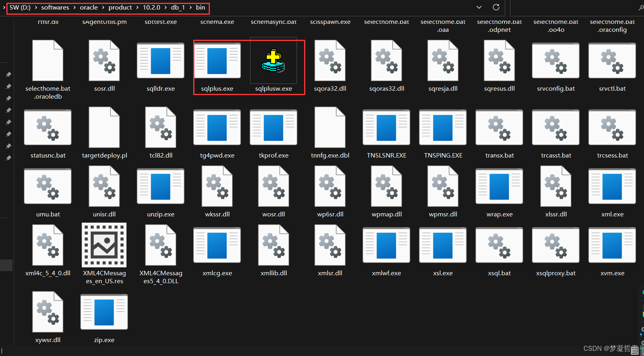Viewport: 644px width, 356px height.
Task: Navigate to 10.2.0 folder in breadcrumb
Action: click(x=151, y=8)
